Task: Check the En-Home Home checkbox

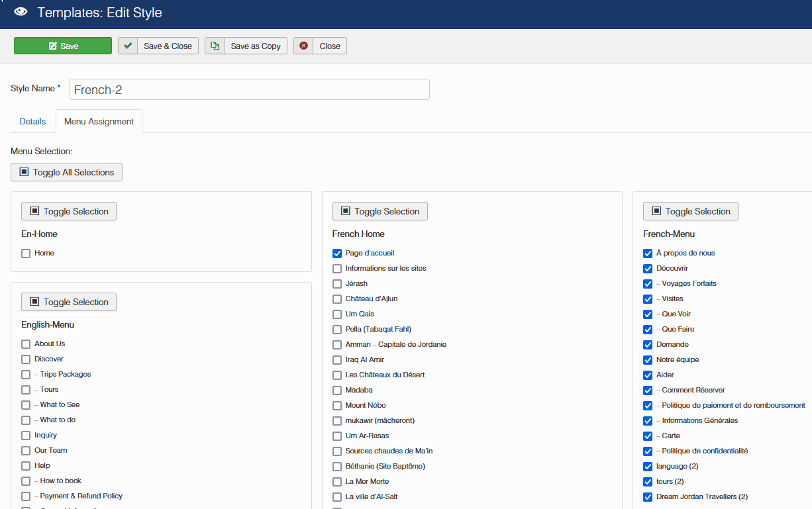Action: 26,254
